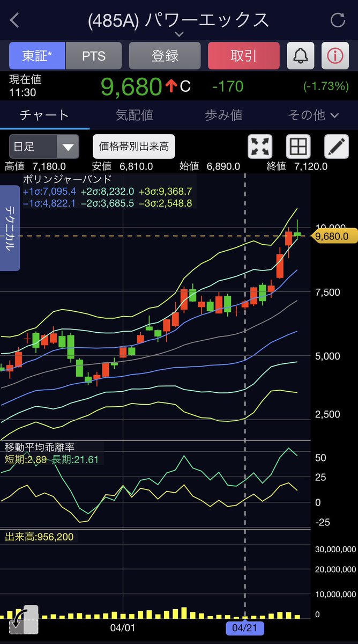Tap the 始値 6,890.0 value
358x644 pixels.
click(210, 166)
